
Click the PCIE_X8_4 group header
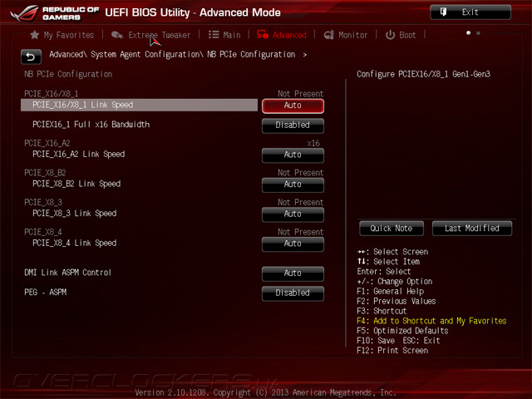click(x=43, y=232)
